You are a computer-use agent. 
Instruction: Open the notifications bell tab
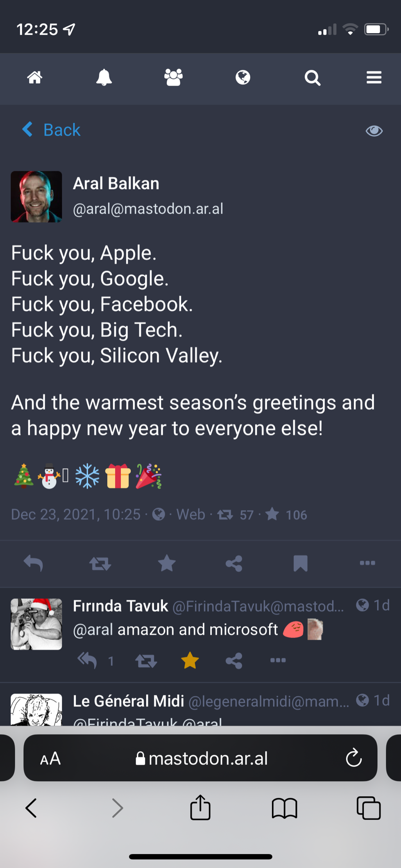[x=104, y=77]
